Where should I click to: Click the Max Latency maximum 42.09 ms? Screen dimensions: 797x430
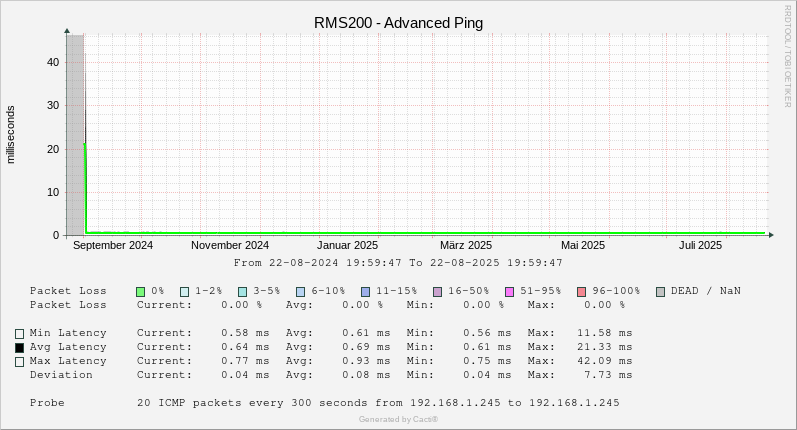click(604, 361)
